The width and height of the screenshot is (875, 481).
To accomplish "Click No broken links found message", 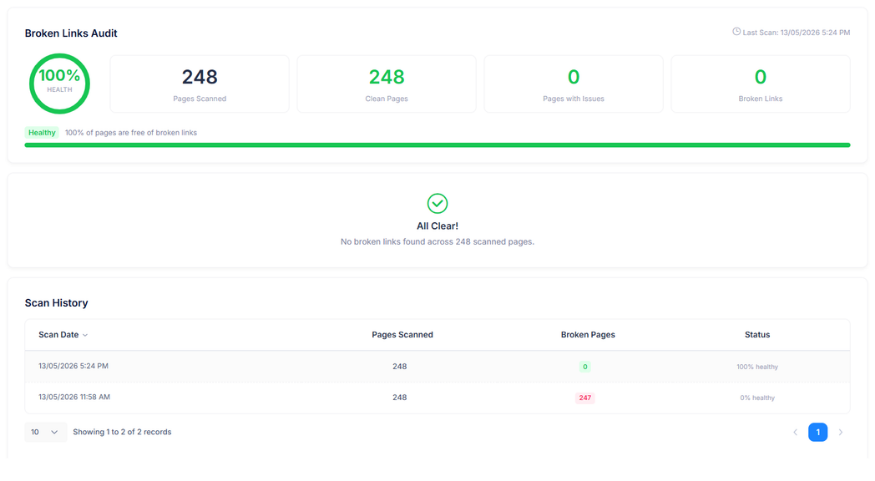I will tap(437, 242).
